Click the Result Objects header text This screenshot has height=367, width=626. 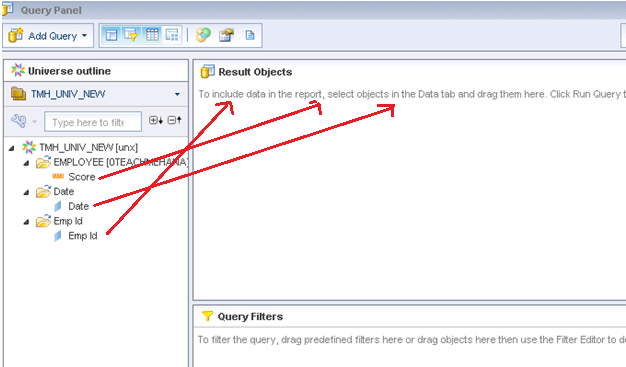pyautogui.click(x=255, y=72)
